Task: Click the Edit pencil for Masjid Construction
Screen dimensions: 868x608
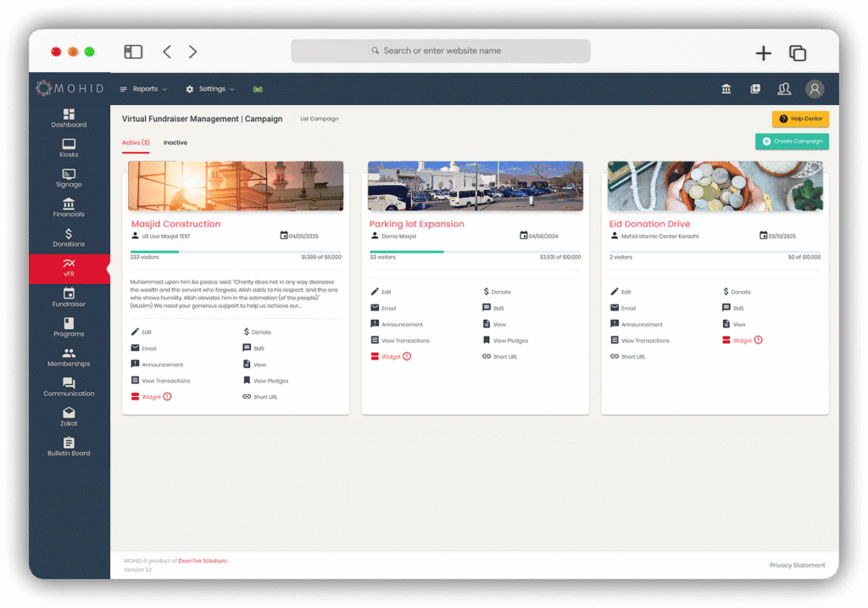Action: coord(136,332)
